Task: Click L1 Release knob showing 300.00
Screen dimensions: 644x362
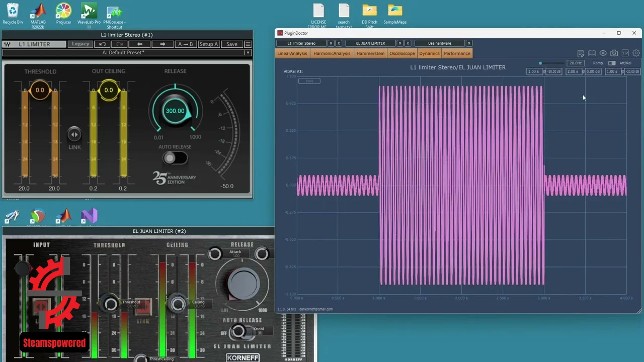Action: [175, 111]
